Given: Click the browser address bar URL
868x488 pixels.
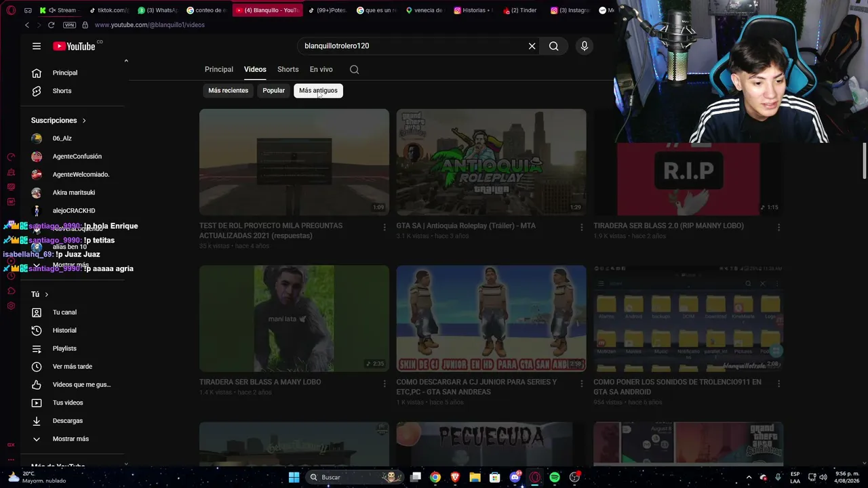Looking at the screenshot, I should coord(149,25).
